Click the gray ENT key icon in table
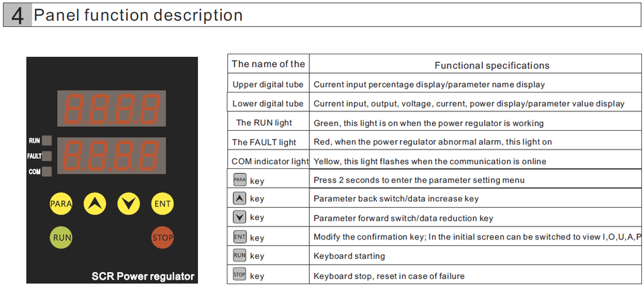Viewport: 644px width, 297px height. click(x=239, y=237)
